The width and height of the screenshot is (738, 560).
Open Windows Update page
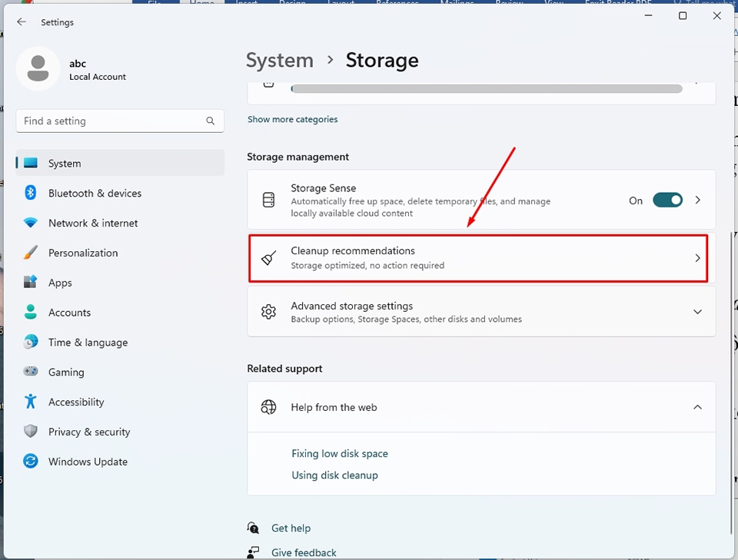(120, 462)
